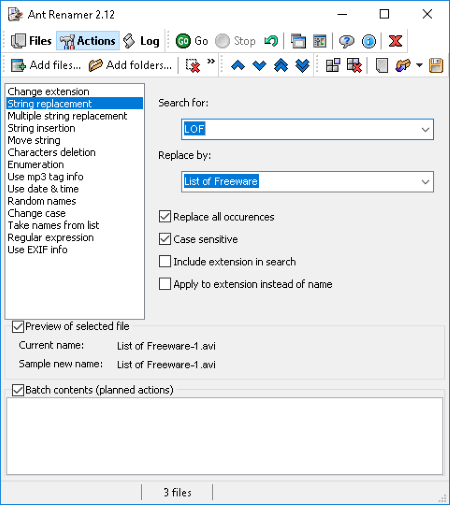Choose Change case action
Screen dimensions: 450x505
click(x=74, y=213)
